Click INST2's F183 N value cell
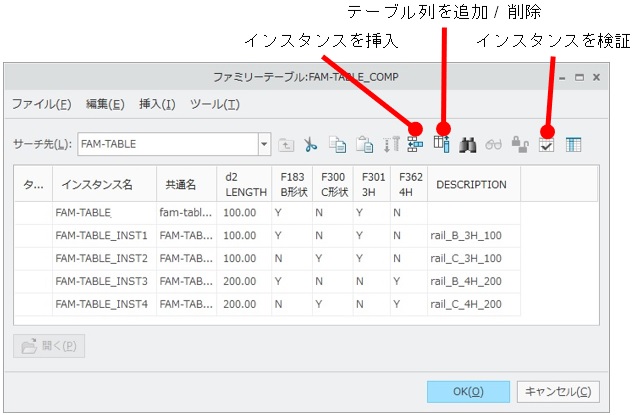This screenshot has width=632, height=415. click(x=292, y=258)
